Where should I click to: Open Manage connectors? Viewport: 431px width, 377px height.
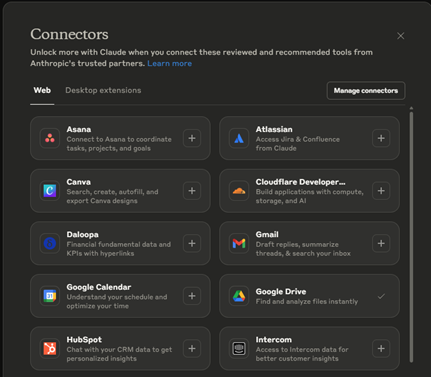(x=366, y=91)
